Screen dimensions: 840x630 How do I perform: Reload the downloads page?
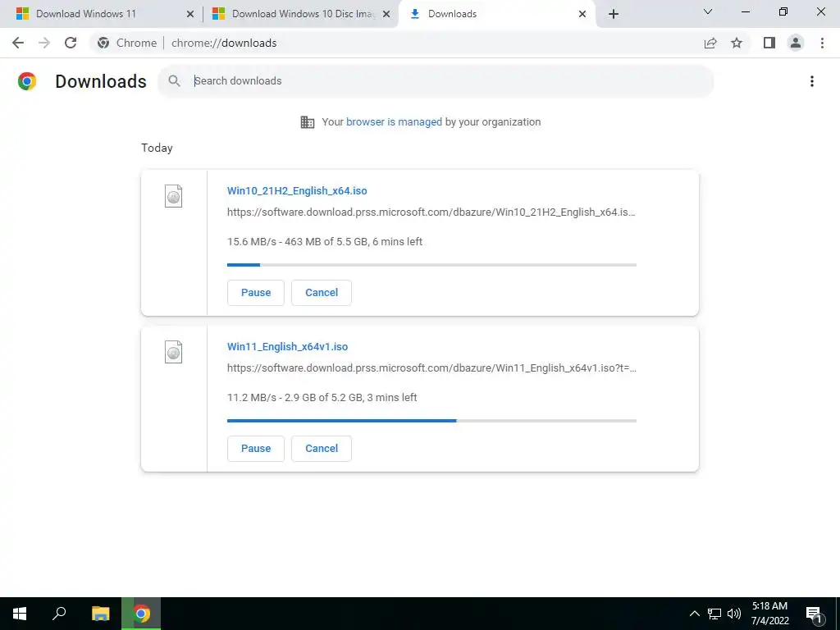(71, 43)
